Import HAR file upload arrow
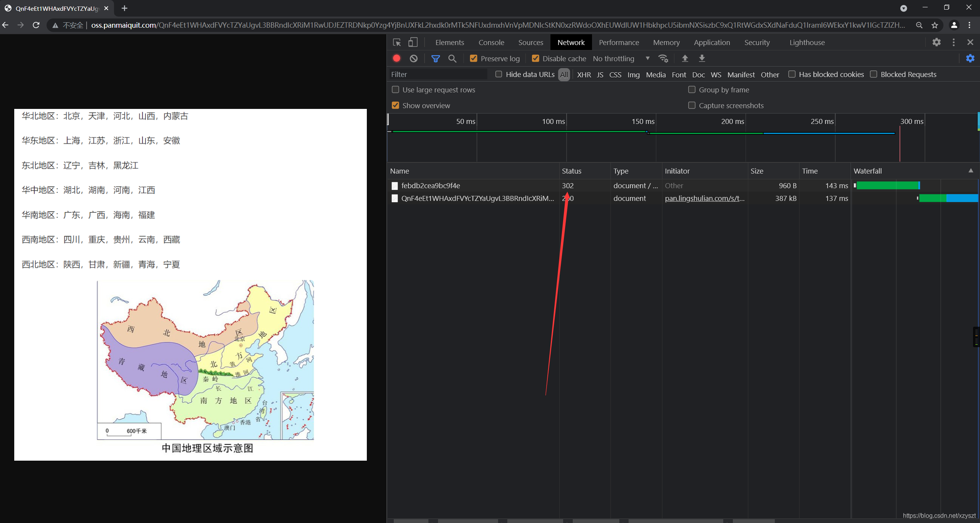The image size is (980, 523). click(685, 58)
